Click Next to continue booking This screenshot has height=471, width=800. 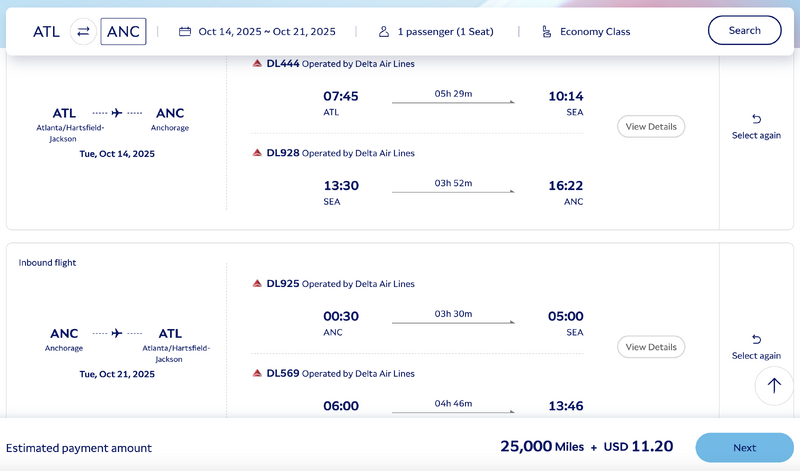[744, 448]
